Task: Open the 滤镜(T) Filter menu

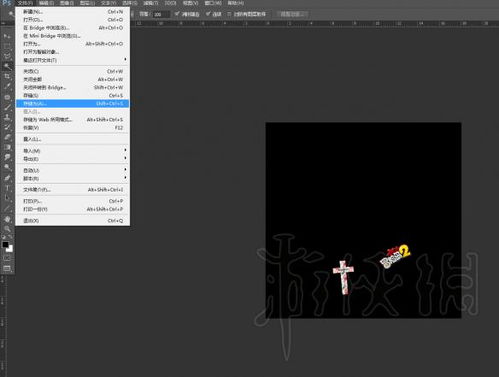Action: coord(150,3)
